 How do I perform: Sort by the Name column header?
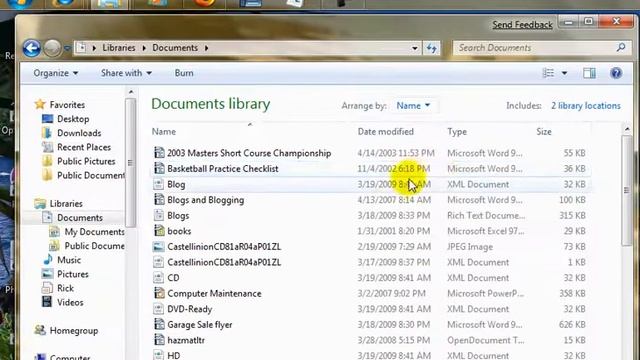[164, 131]
